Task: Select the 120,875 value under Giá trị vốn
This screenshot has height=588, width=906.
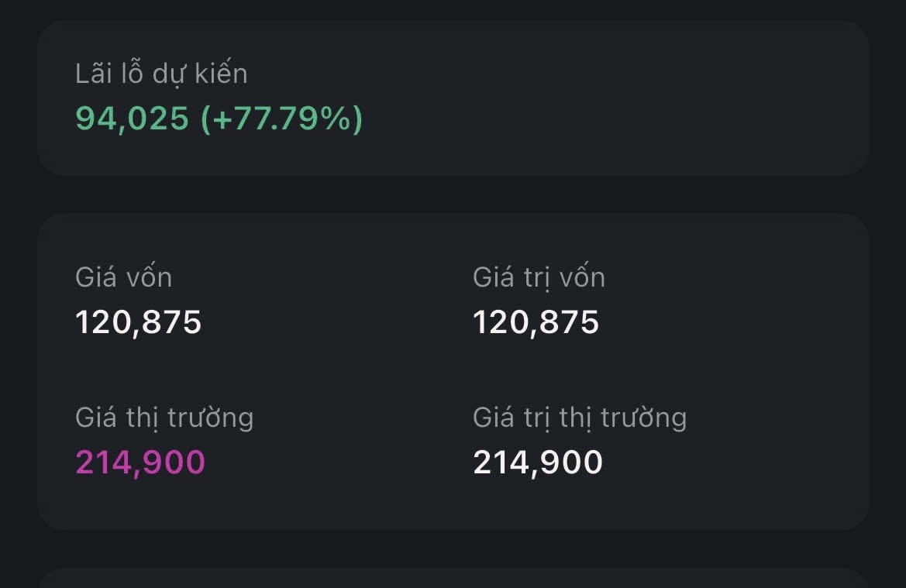Action: 536,322
